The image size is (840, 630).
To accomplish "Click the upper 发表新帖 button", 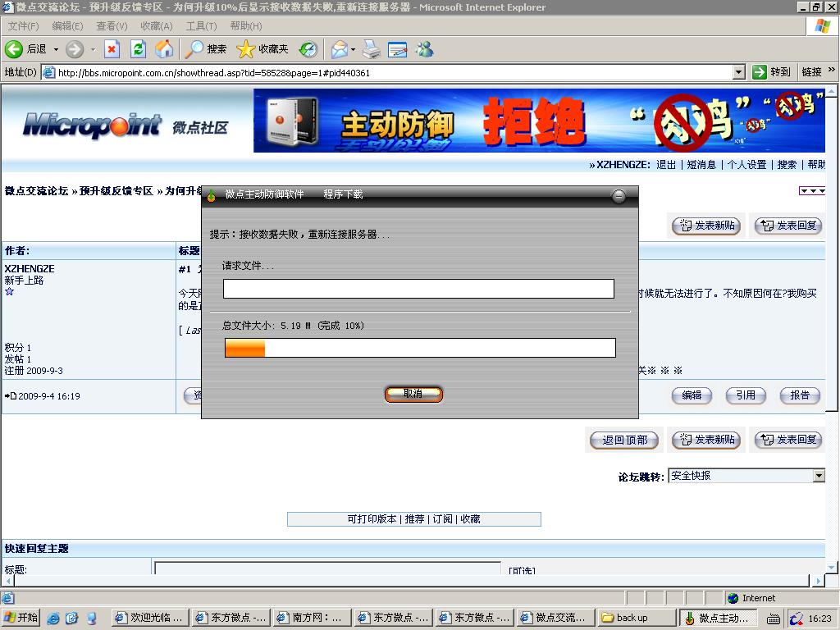I will [x=706, y=226].
